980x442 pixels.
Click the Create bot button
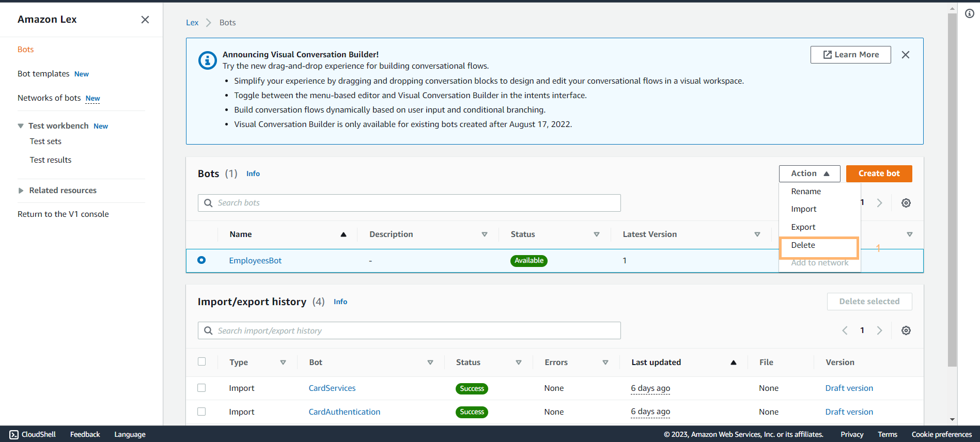click(879, 173)
